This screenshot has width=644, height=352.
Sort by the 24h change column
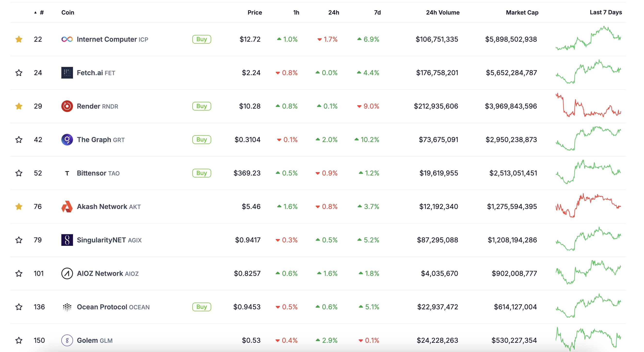tap(333, 13)
